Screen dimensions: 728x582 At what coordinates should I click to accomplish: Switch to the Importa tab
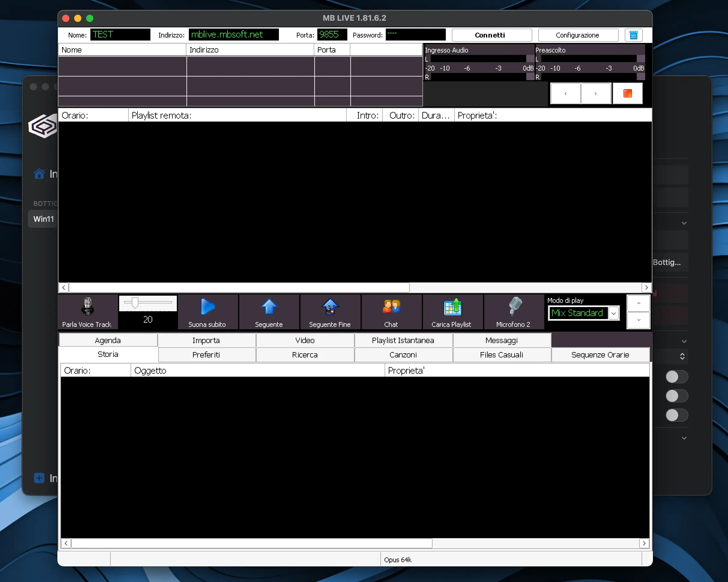point(206,340)
